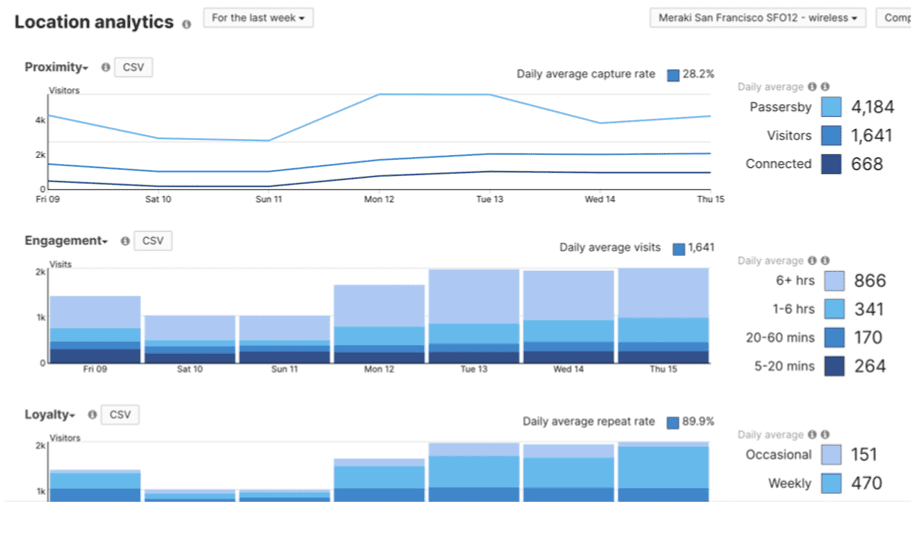Screen dimensions: 911x555
Task: Click Engagement bar for Wed 14
Action: pos(569,317)
